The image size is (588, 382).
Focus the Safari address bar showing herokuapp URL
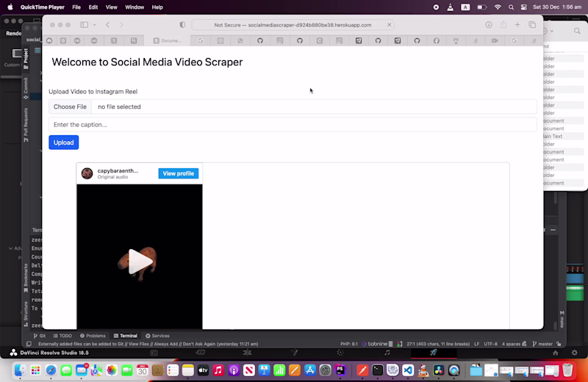[x=293, y=25]
